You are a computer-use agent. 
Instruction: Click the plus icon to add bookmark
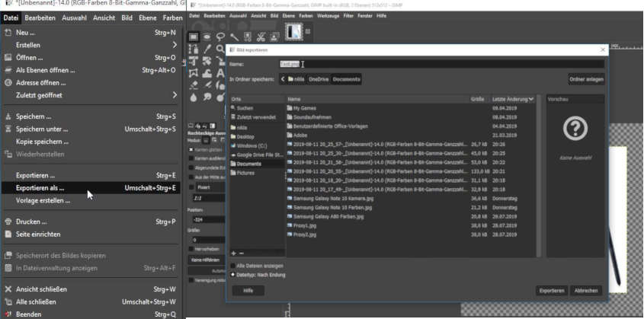pos(234,254)
